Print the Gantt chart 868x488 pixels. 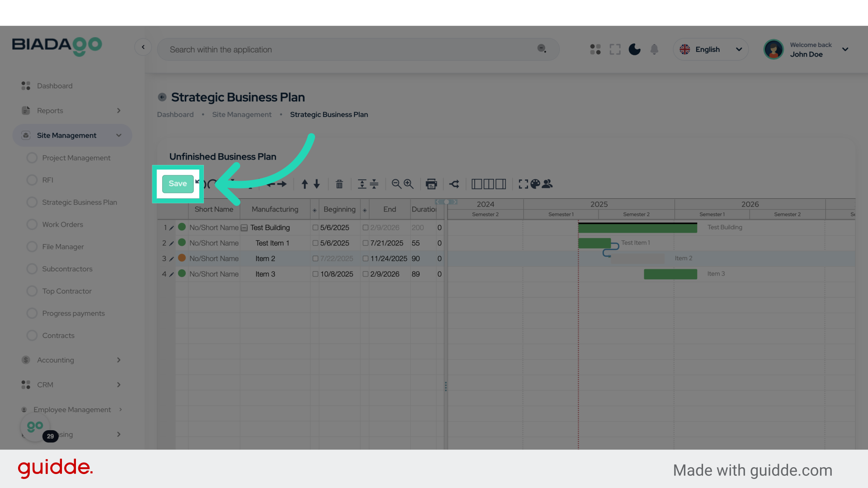[x=431, y=184]
